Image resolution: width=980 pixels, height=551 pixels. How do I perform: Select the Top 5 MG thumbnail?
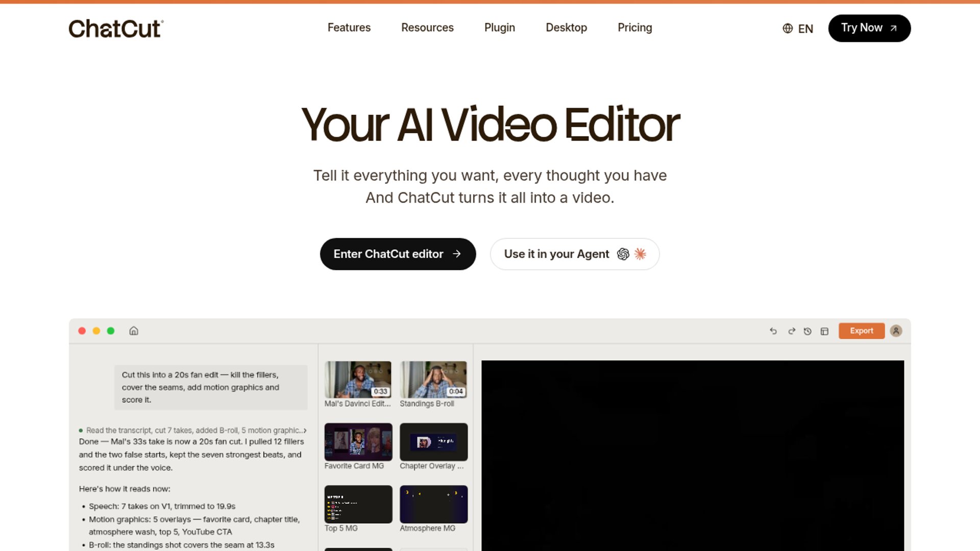point(358,504)
